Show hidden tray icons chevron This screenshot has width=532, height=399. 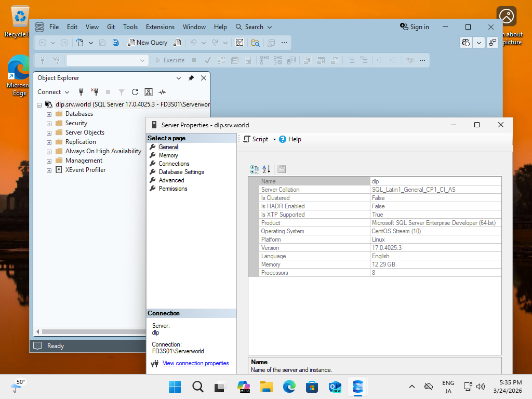(x=411, y=387)
